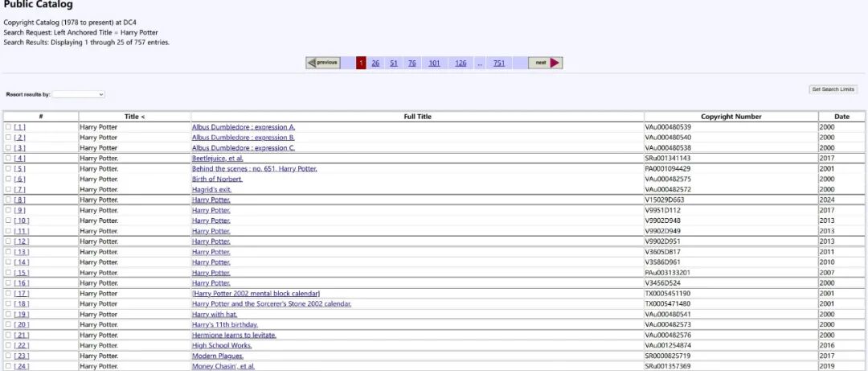Open results page starting at 126
Viewport: 868px width, 371px height.
(461, 64)
